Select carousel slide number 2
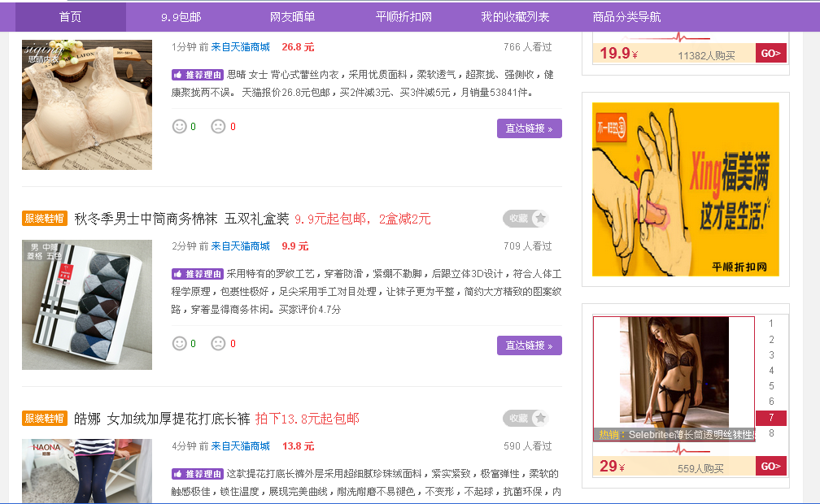820x504 pixels. click(x=771, y=339)
